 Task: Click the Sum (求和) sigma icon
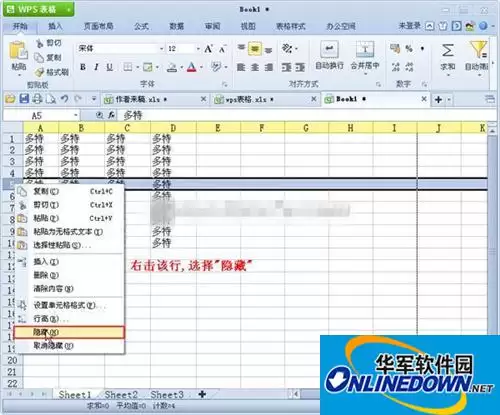(x=448, y=50)
